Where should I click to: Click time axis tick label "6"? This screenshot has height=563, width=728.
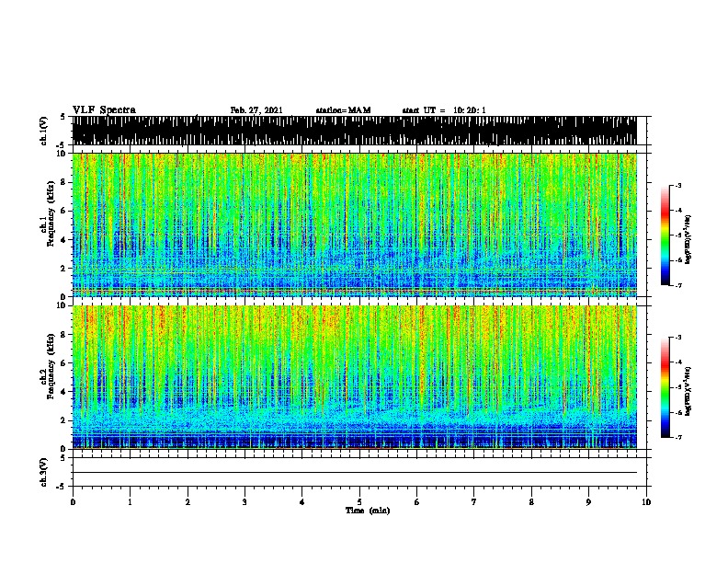click(417, 502)
